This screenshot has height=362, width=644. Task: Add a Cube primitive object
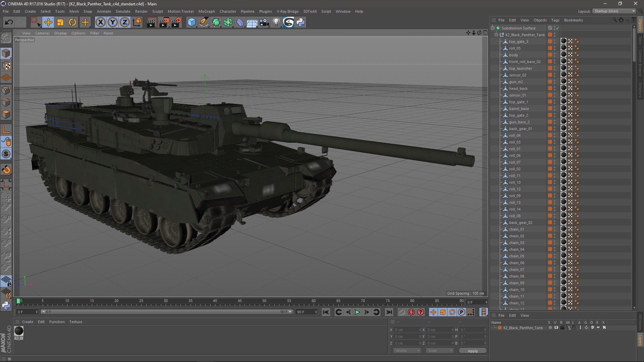(192, 22)
